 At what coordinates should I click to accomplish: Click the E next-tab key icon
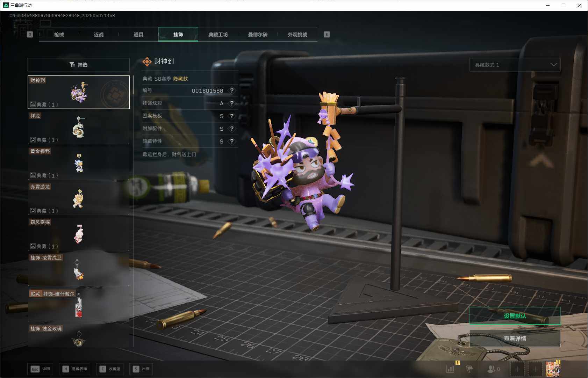(x=327, y=35)
